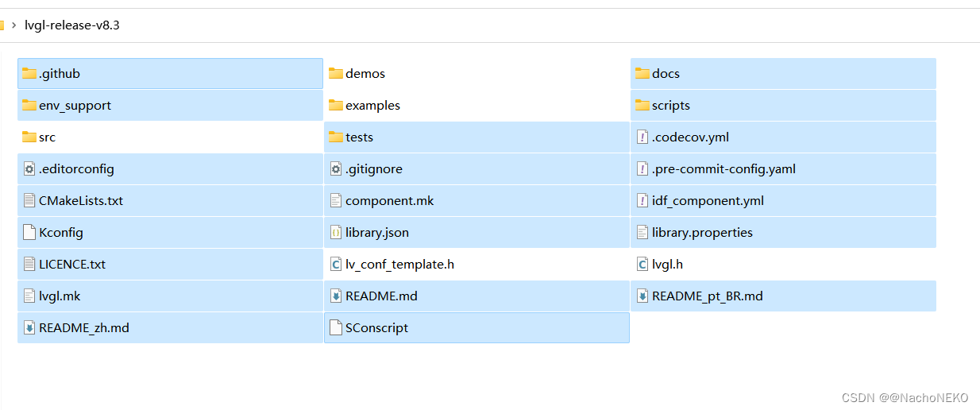The height and width of the screenshot is (410, 980).
Task: Click the LICENCE.txt file icon
Action: click(29, 264)
